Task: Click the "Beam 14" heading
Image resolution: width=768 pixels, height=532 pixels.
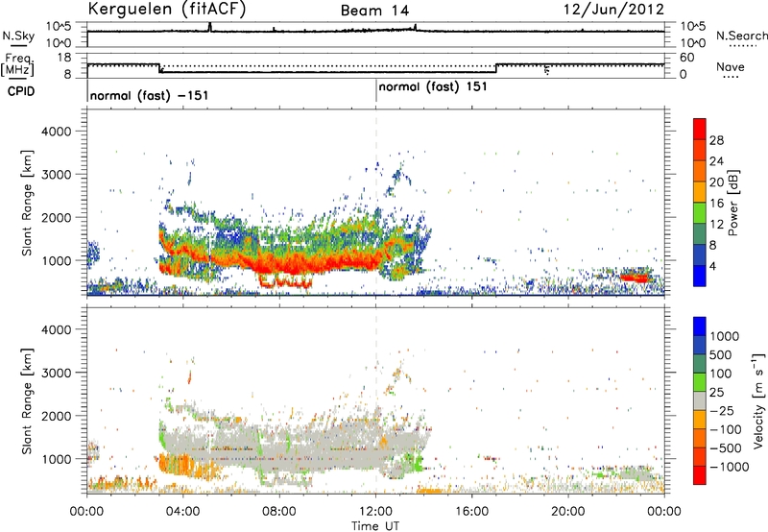Action: coord(374,11)
